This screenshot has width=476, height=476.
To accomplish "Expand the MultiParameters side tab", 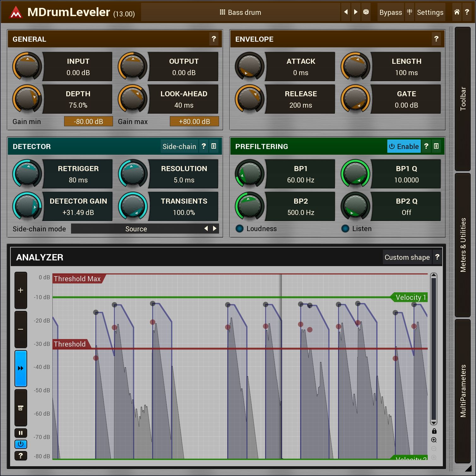I will [463, 391].
